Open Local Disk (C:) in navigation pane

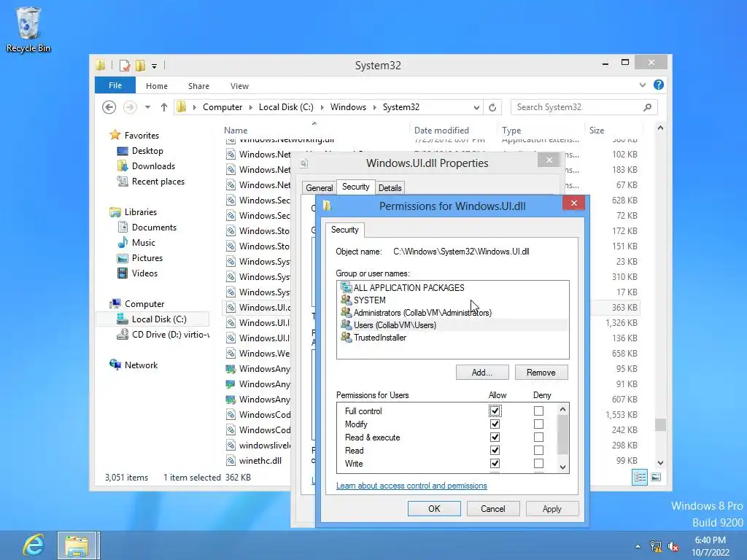(159, 319)
